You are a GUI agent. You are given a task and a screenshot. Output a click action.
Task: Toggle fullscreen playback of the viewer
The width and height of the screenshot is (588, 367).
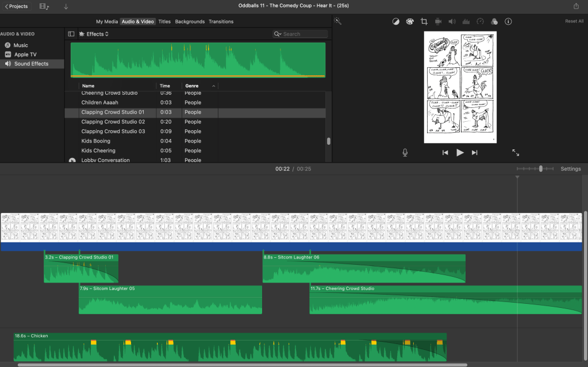516,152
